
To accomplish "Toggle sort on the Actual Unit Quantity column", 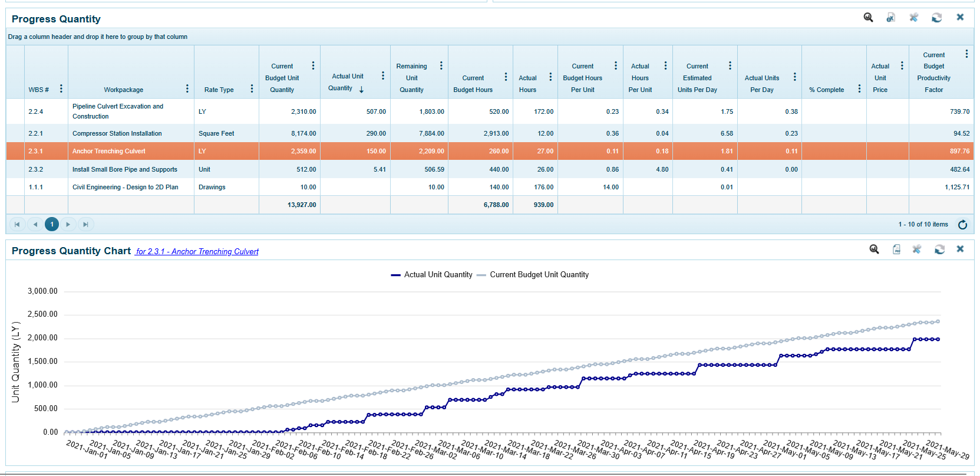I will 347,82.
